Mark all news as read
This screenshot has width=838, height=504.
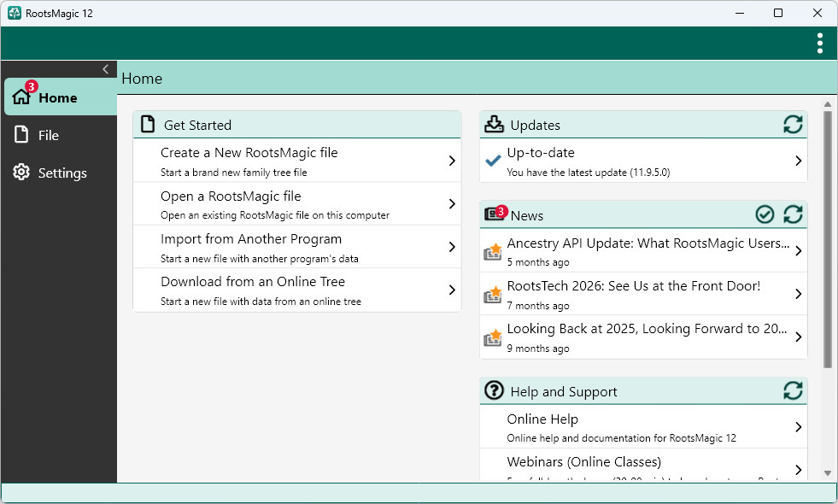pyautogui.click(x=765, y=214)
